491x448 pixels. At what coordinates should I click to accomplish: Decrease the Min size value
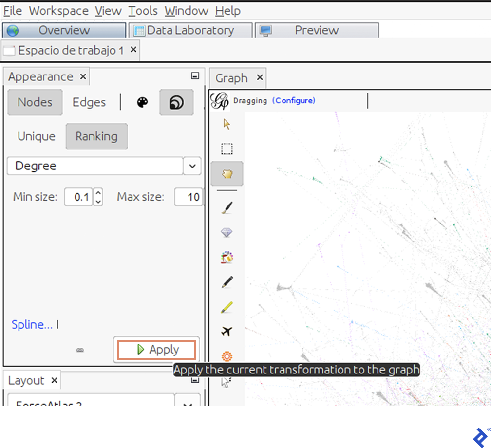click(x=98, y=202)
